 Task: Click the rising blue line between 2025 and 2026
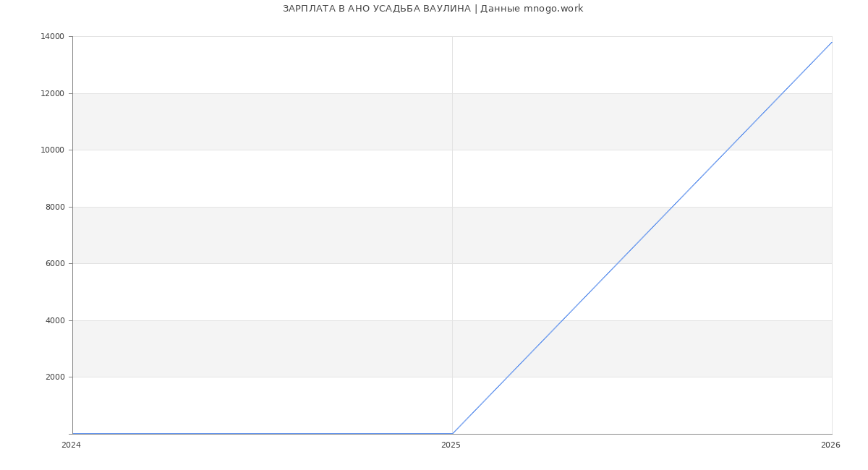(x=642, y=238)
